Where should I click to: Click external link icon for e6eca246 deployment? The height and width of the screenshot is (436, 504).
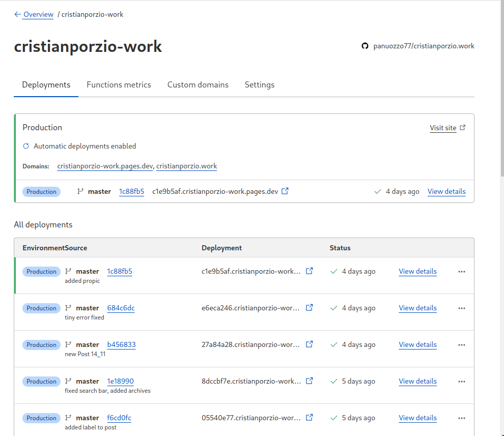click(x=310, y=307)
